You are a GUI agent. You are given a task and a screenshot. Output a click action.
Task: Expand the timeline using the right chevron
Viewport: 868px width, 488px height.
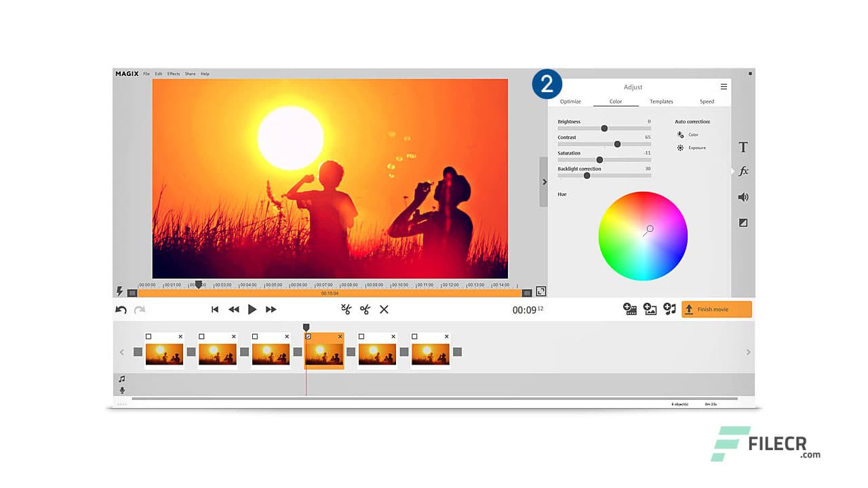(749, 352)
